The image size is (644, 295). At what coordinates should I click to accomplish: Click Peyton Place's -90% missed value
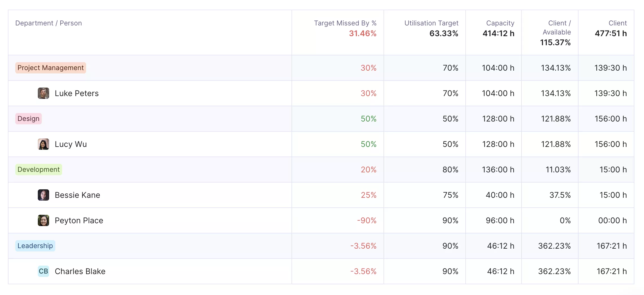(x=367, y=220)
